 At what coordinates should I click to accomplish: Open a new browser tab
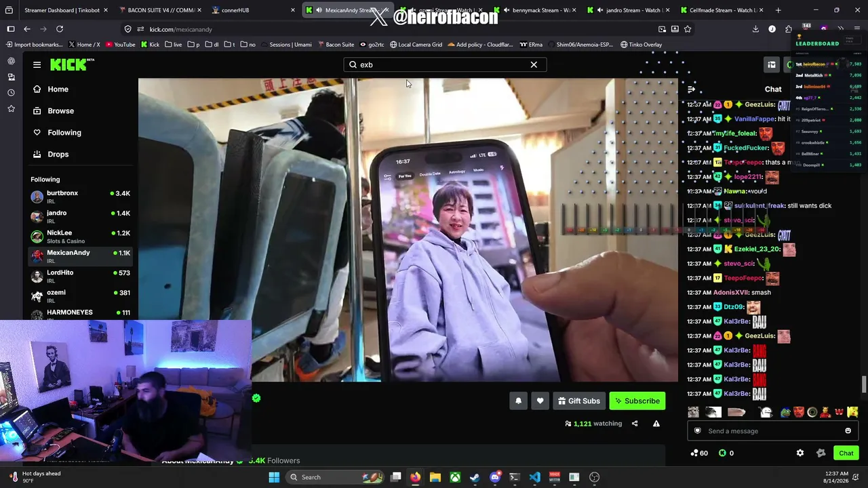pyautogui.click(x=778, y=10)
